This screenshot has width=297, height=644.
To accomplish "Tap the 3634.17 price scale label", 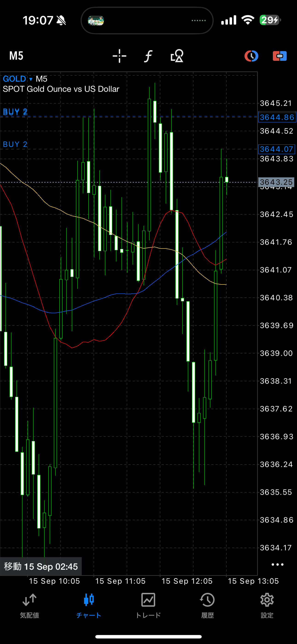I will (276, 548).
